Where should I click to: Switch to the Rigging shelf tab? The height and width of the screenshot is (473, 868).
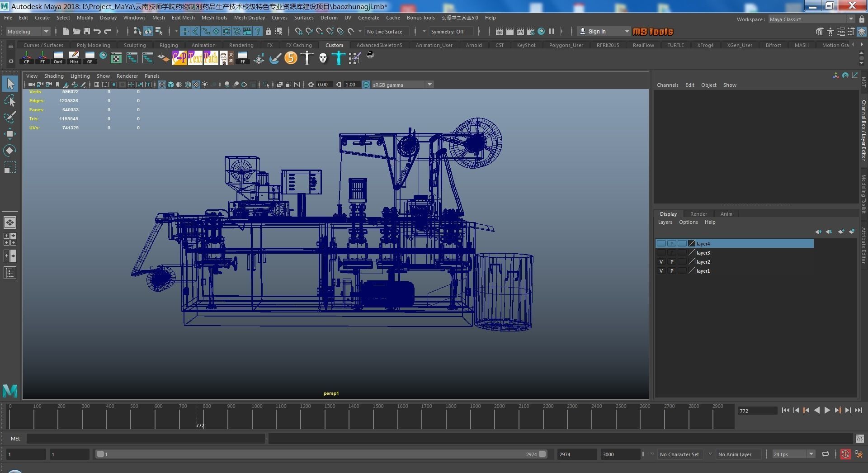(x=168, y=45)
